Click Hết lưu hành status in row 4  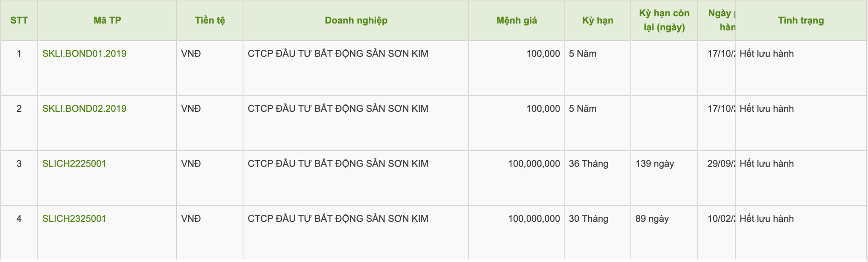(x=766, y=219)
